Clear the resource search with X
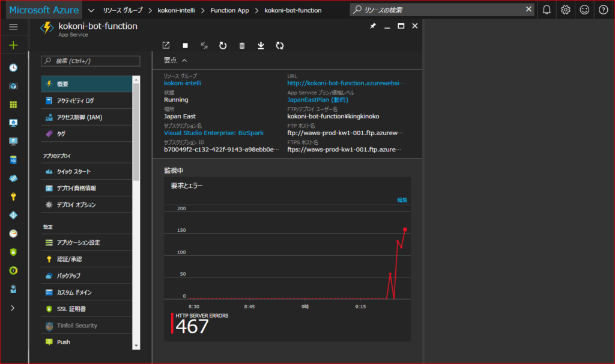 tap(529, 9)
